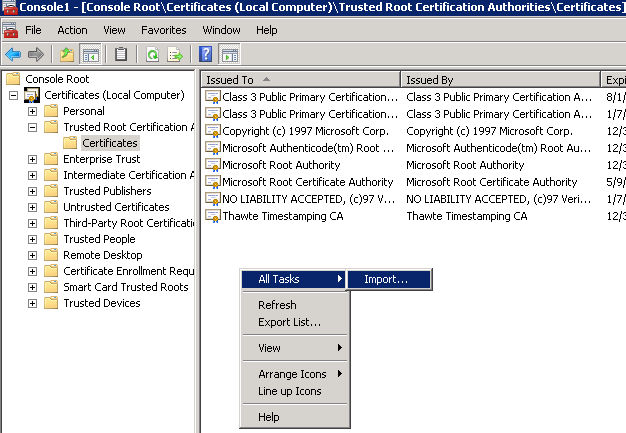Select Certificates folder under Trusted Root
Viewport: 626px width, 433px height.
[x=110, y=143]
